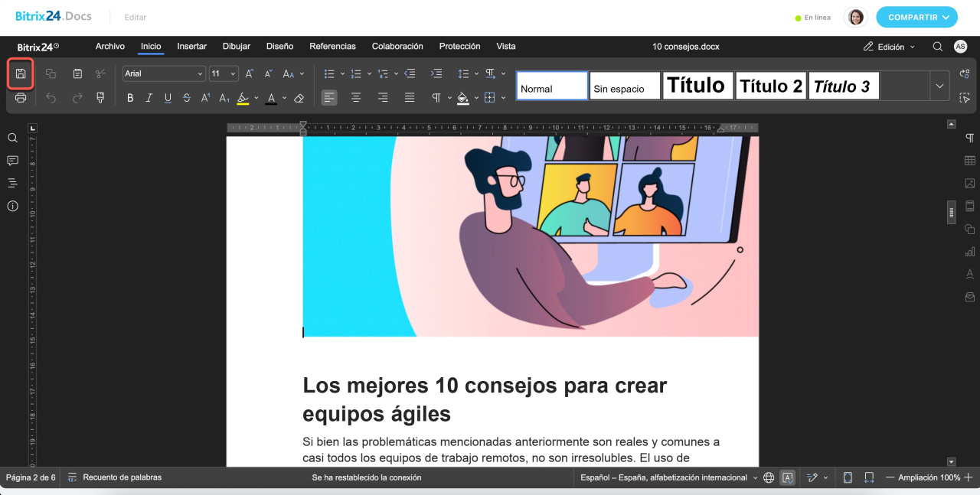The height and width of the screenshot is (495, 980).
Task: Clear formatting with the eraser icon
Action: click(x=299, y=98)
